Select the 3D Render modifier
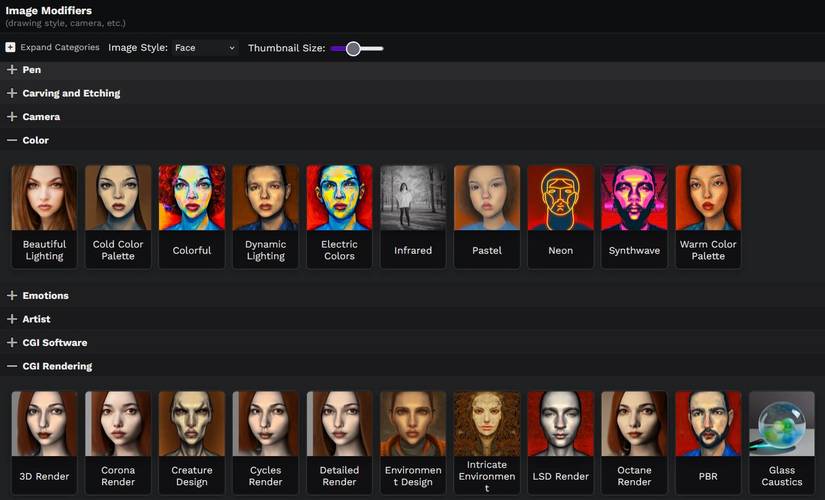The image size is (825, 500). click(x=44, y=442)
